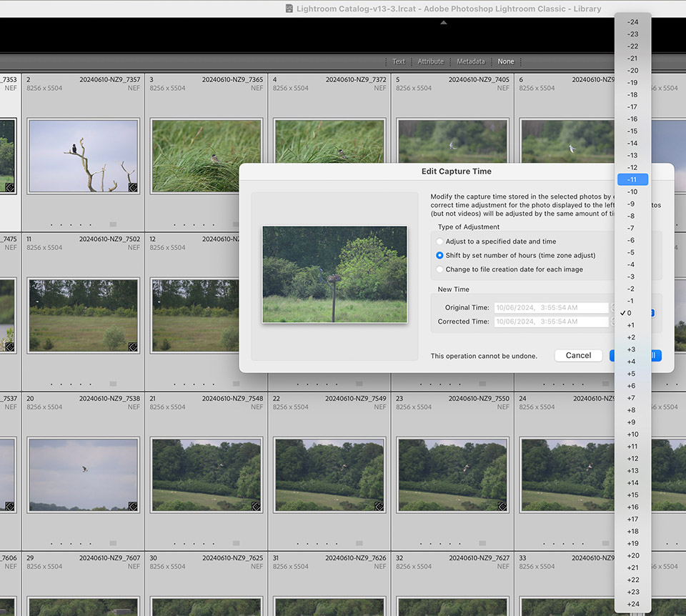Select -18 hours offset
686x616 pixels.
(x=632, y=94)
